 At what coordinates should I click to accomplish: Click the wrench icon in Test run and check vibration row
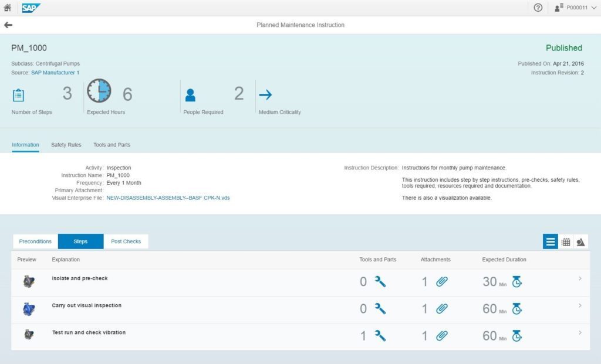[x=380, y=336]
